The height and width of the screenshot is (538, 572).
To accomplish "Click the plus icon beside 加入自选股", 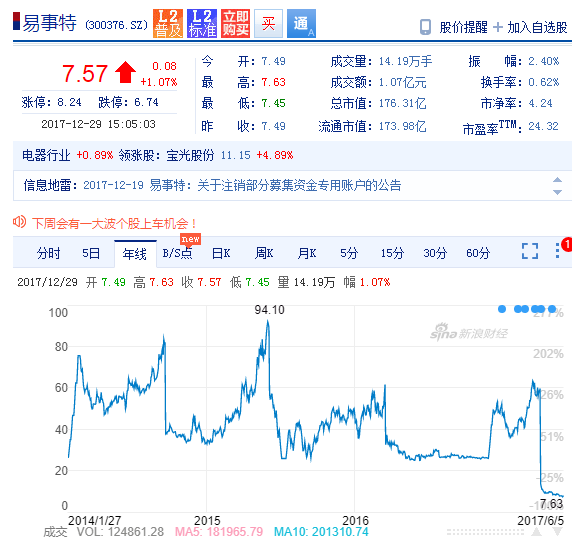I will [x=498, y=27].
